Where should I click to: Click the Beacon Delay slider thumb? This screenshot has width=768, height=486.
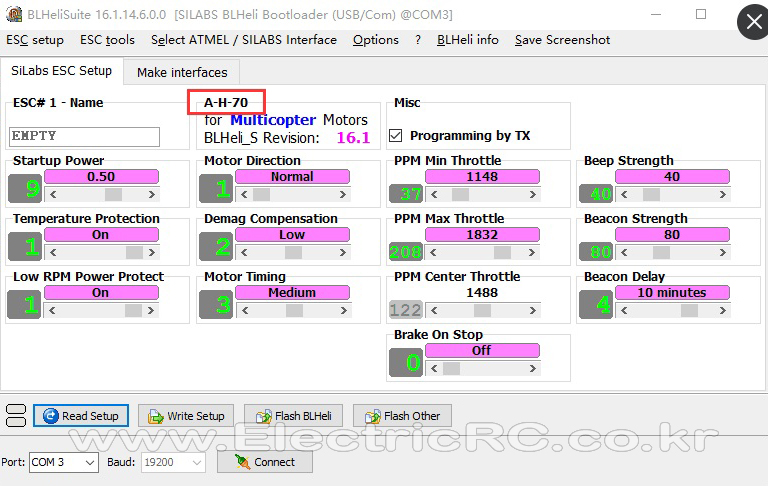tap(689, 310)
